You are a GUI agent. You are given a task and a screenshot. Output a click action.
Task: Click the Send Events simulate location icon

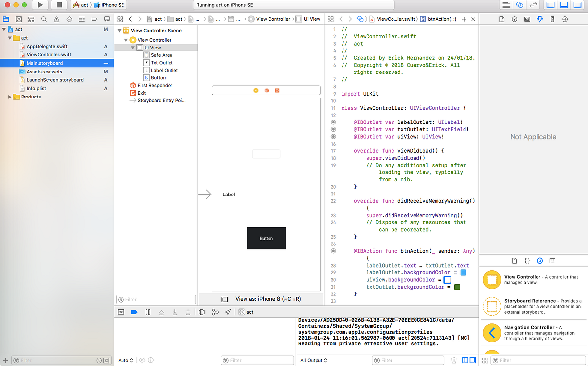tap(227, 312)
